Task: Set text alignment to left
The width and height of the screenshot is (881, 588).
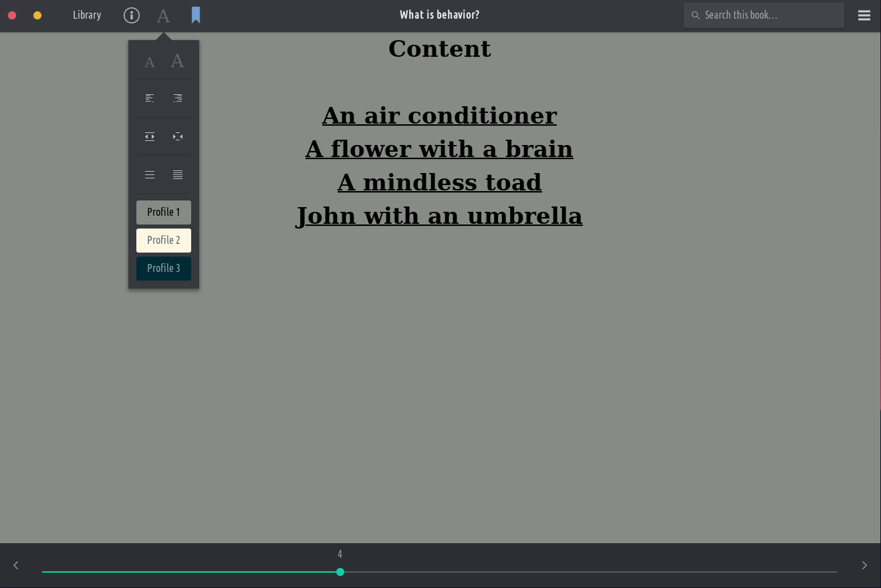Action: pyautogui.click(x=150, y=98)
